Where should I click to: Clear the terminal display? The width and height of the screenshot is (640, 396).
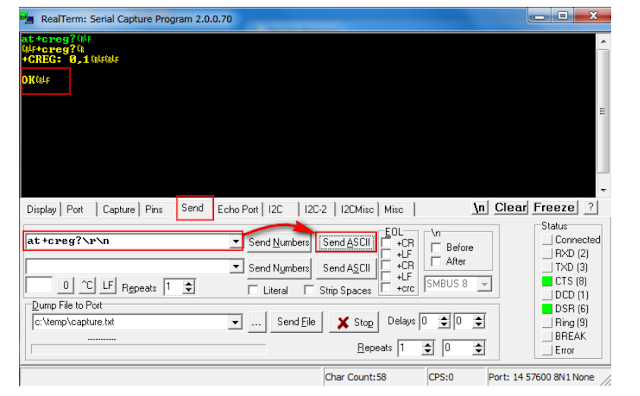coord(511,208)
